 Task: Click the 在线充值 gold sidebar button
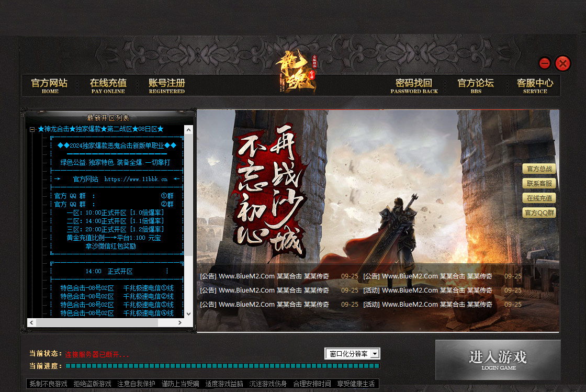pos(539,198)
